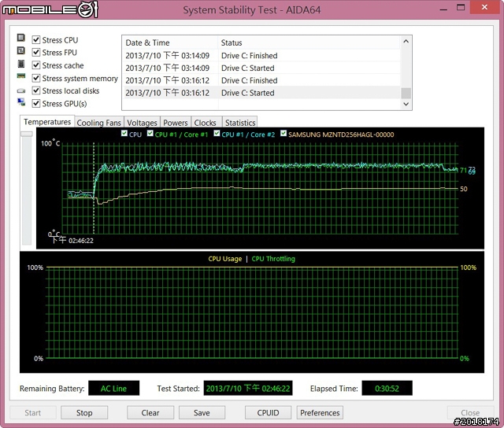Click the log list scroll-down arrow
The image size is (504, 428).
point(406,104)
